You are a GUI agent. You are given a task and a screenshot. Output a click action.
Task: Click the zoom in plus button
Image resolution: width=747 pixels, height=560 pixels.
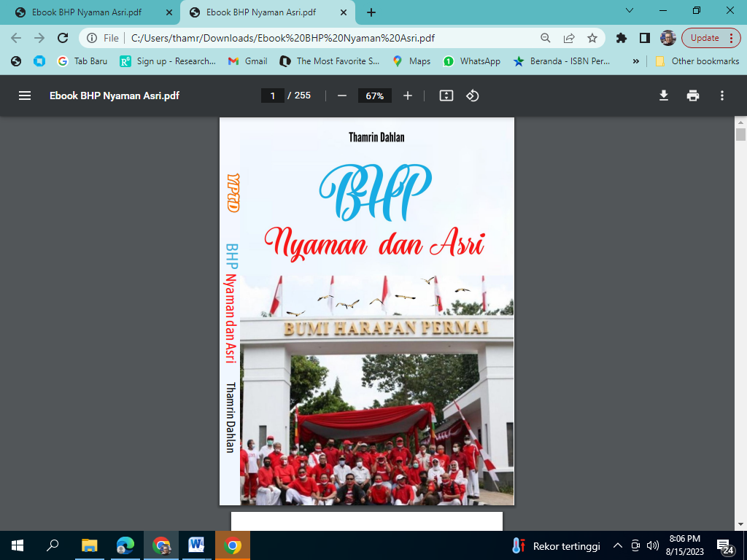(408, 96)
